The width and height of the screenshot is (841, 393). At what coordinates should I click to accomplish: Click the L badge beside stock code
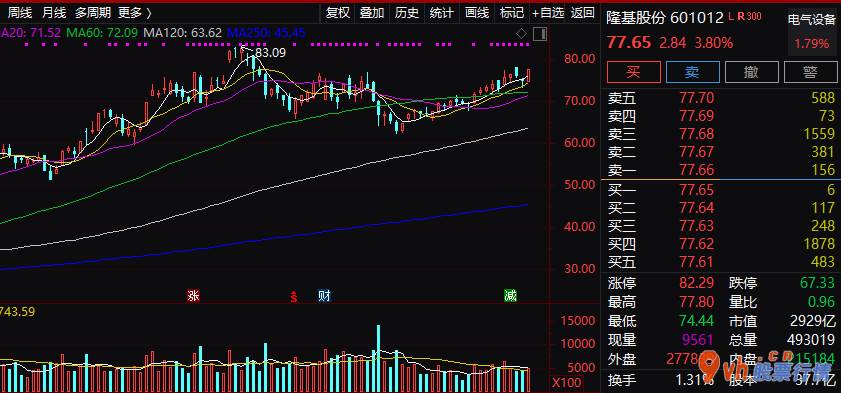click(732, 17)
